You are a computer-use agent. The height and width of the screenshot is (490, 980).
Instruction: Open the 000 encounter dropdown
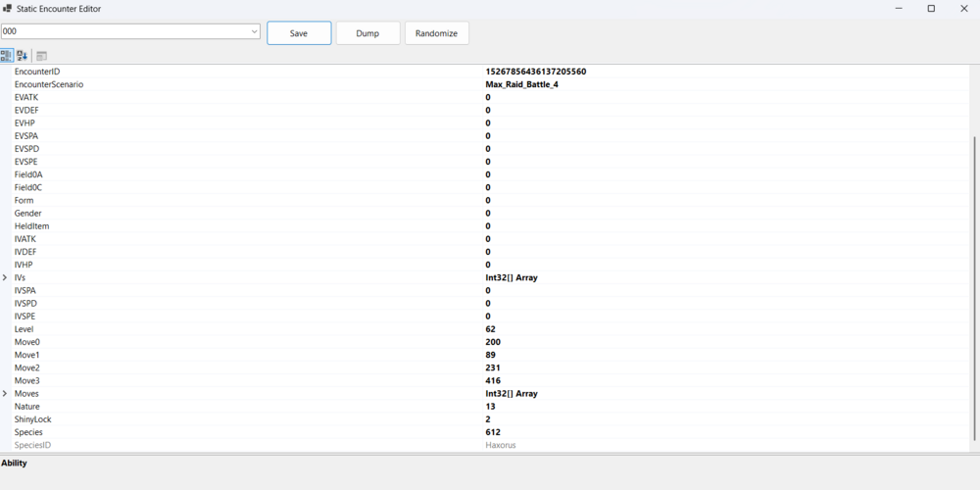pos(254,32)
